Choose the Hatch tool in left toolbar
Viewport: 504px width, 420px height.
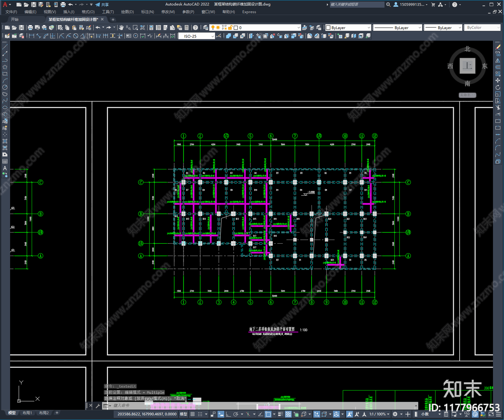tap(5, 141)
